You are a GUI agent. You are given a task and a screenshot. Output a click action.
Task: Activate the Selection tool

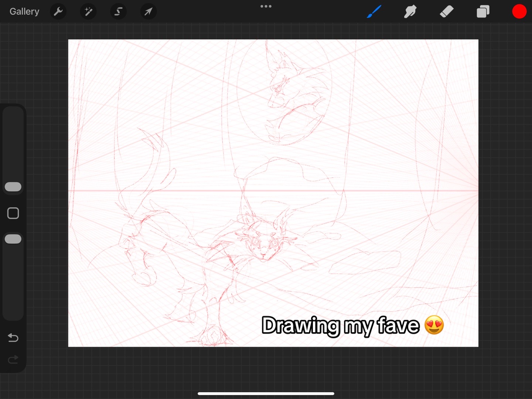pyautogui.click(x=118, y=11)
